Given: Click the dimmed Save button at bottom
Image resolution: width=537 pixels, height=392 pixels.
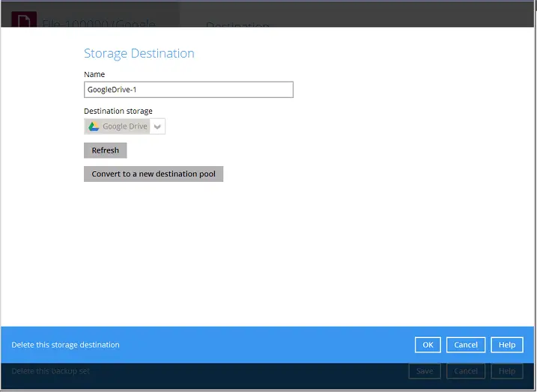Looking at the screenshot, I should (x=425, y=371).
